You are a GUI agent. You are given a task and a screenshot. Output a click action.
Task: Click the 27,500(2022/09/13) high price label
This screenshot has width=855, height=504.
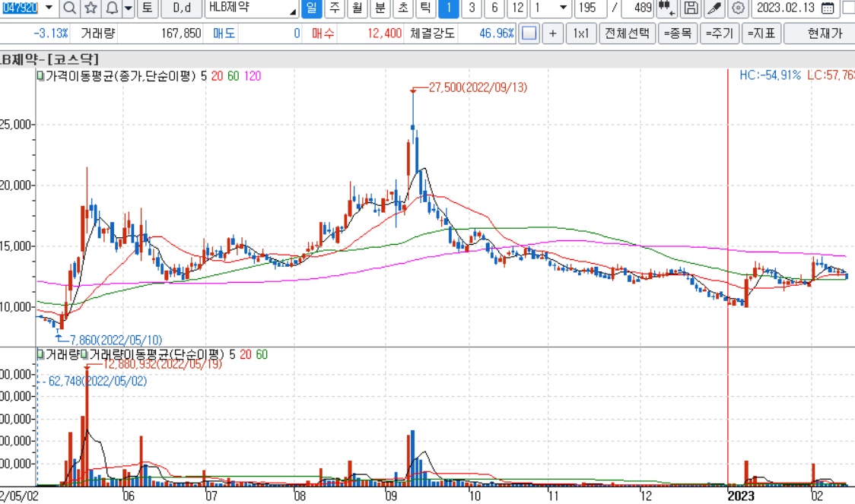point(478,87)
